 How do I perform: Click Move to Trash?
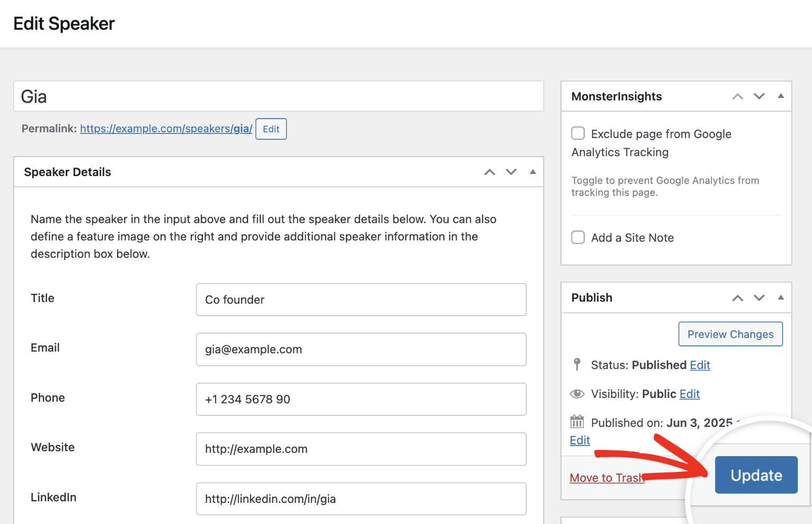[x=607, y=478]
